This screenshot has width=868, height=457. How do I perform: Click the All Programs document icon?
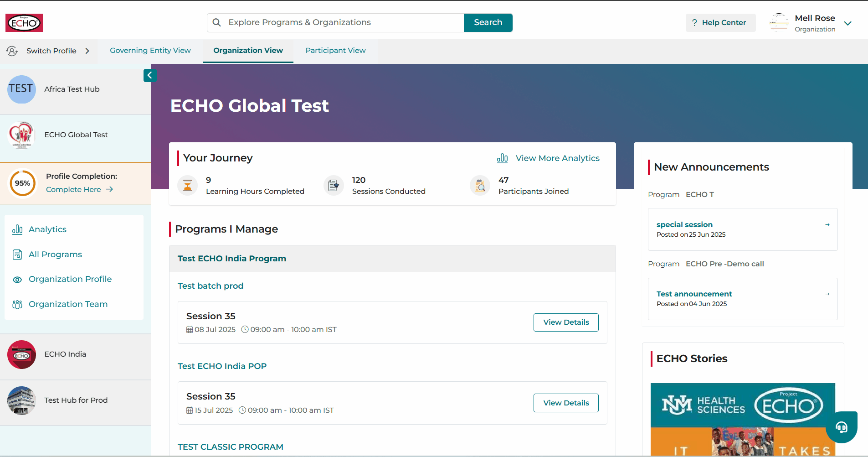pos(17,254)
